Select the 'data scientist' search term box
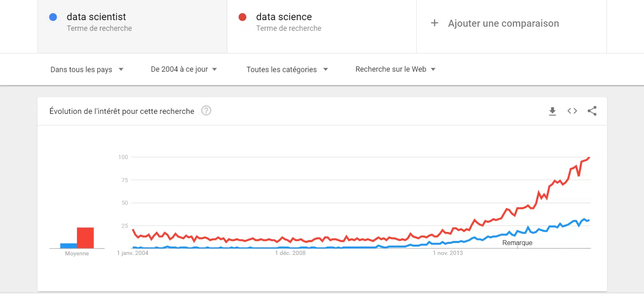The width and height of the screenshot is (644, 294). pos(132,23)
